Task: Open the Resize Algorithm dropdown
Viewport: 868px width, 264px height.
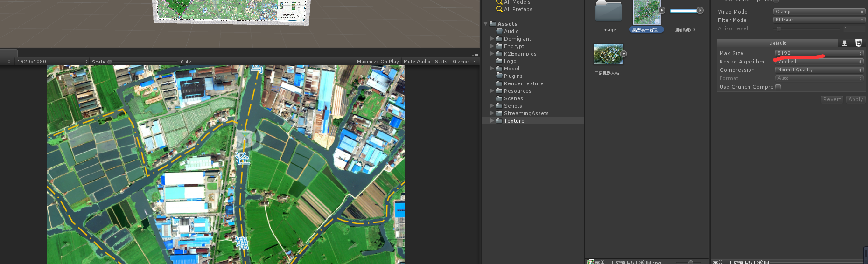Action: [819, 62]
